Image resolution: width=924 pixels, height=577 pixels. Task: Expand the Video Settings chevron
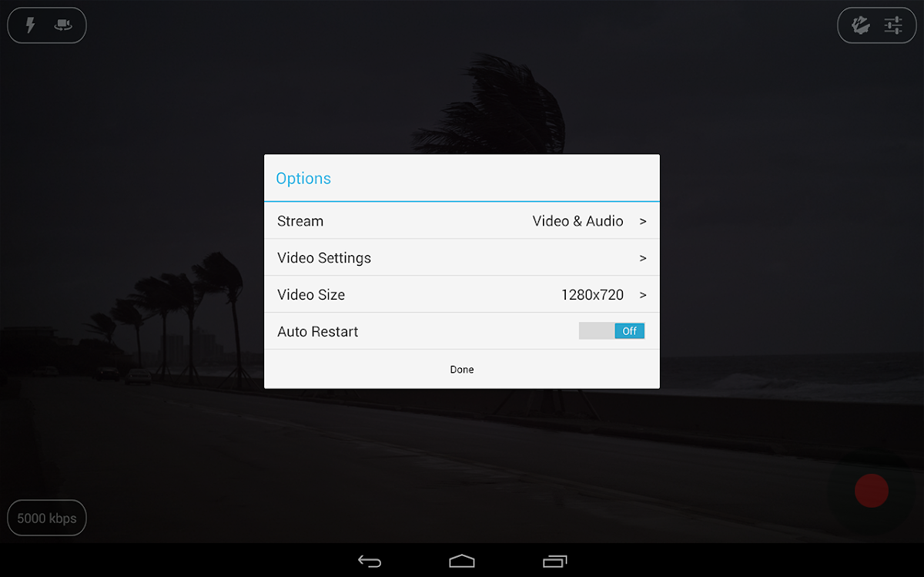(x=643, y=258)
